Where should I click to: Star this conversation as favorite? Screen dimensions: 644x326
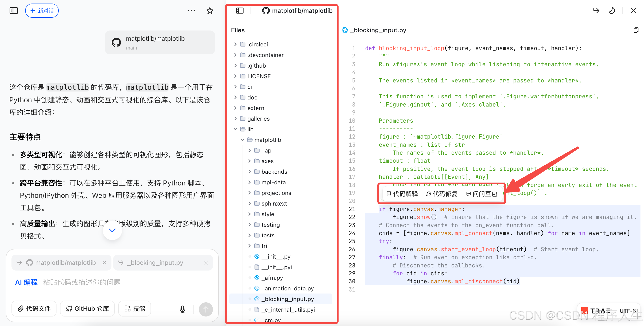210,11
